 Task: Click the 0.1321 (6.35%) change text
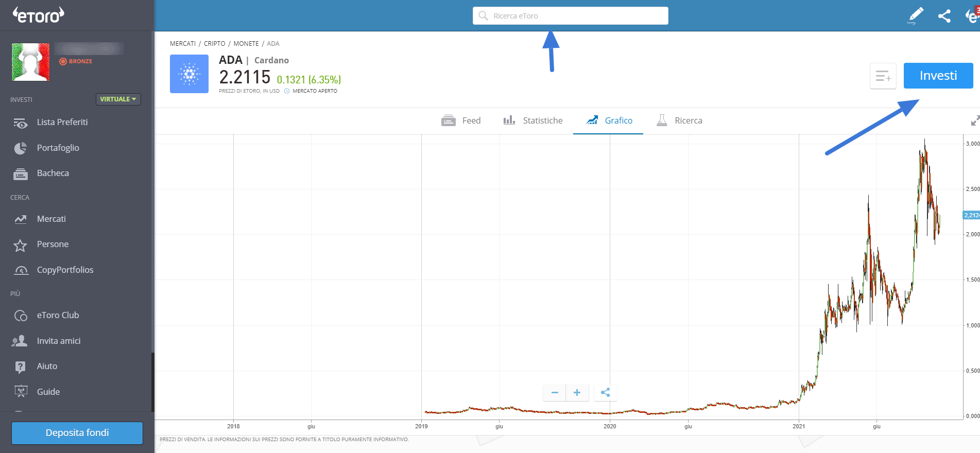click(x=309, y=80)
